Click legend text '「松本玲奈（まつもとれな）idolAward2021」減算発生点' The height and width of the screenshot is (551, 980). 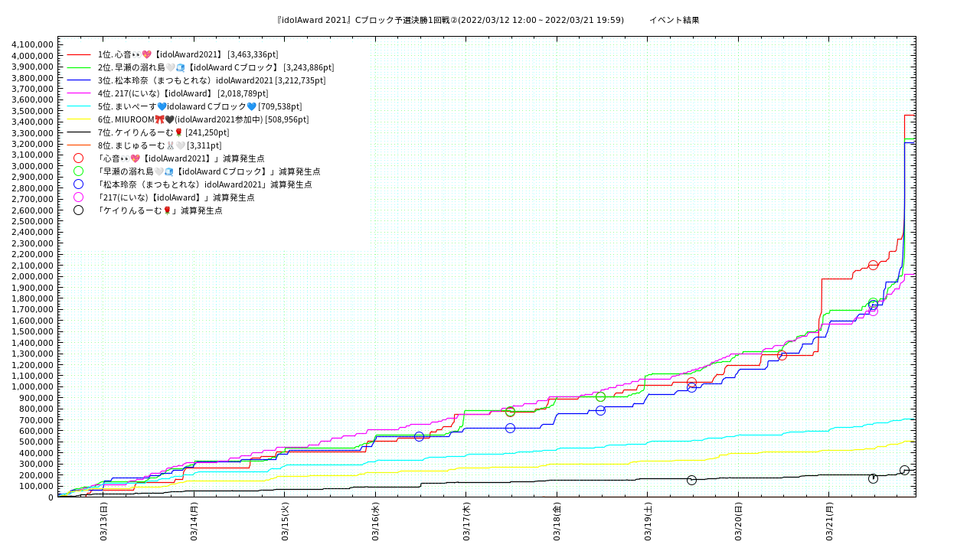(204, 184)
